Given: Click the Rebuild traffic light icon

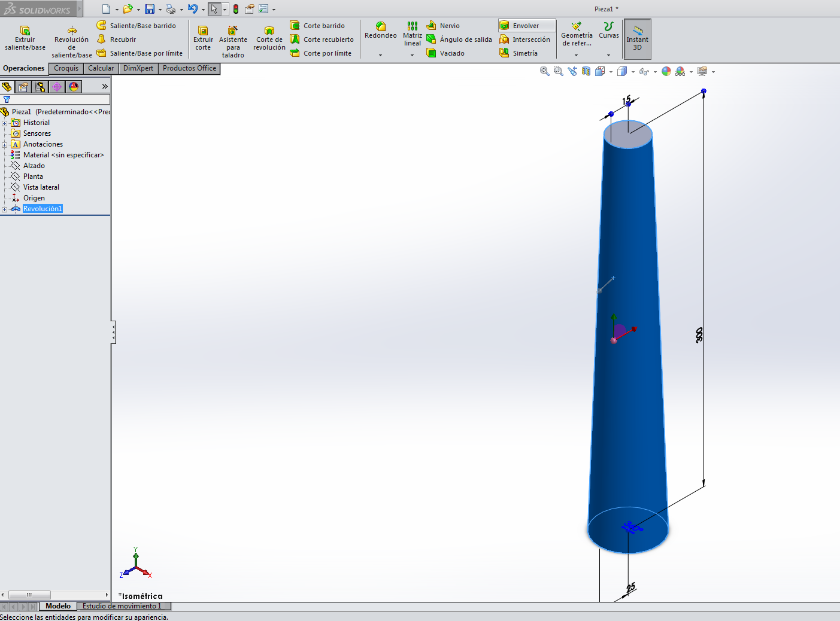Looking at the screenshot, I should 236,9.
